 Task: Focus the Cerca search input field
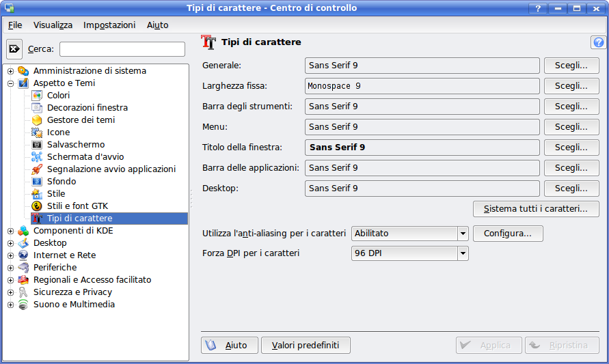point(122,49)
